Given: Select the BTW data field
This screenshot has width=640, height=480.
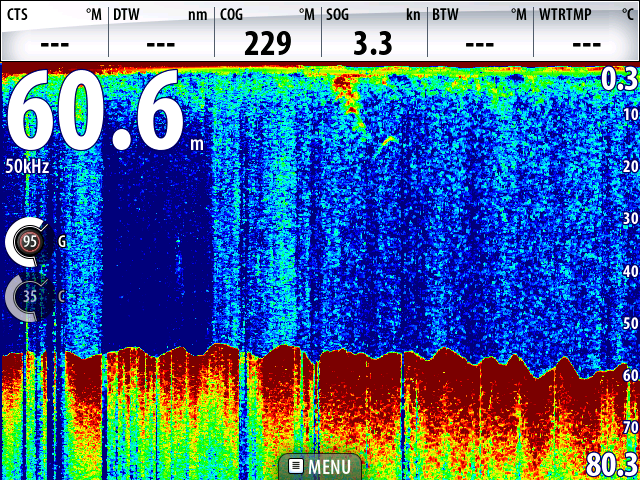Looking at the screenshot, I should 480,31.
